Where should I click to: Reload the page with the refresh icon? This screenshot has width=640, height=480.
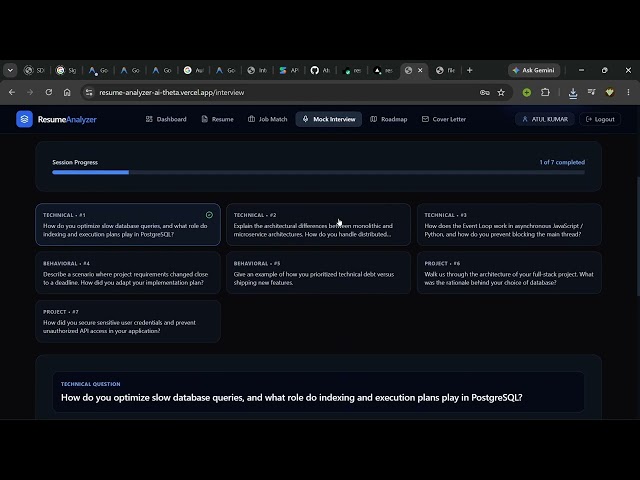[x=49, y=92]
